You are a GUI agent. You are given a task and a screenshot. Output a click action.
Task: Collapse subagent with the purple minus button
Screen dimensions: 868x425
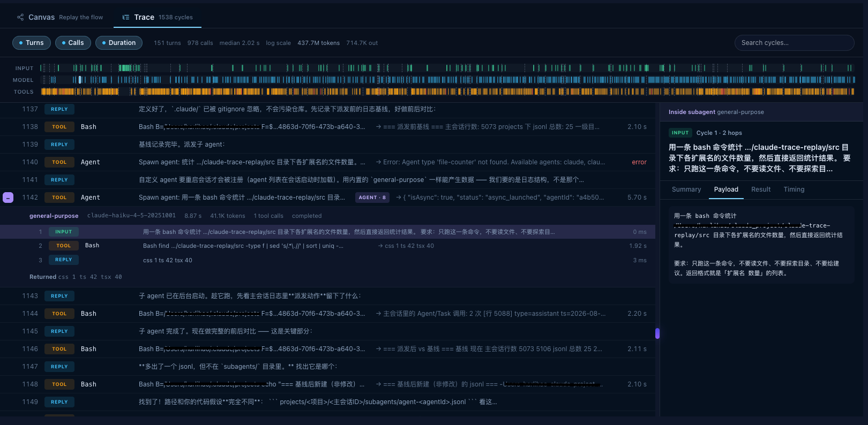coord(8,198)
